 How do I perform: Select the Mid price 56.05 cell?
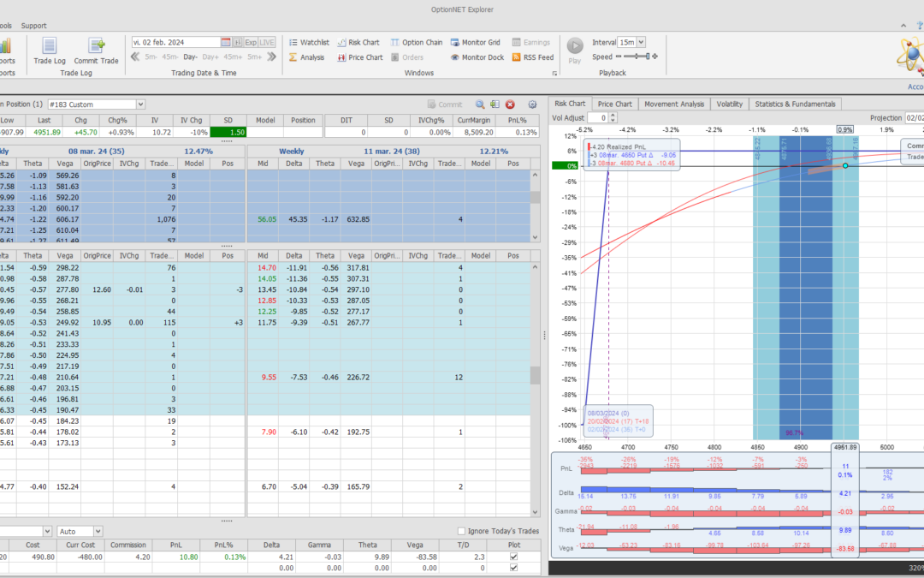click(x=263, y=219)
